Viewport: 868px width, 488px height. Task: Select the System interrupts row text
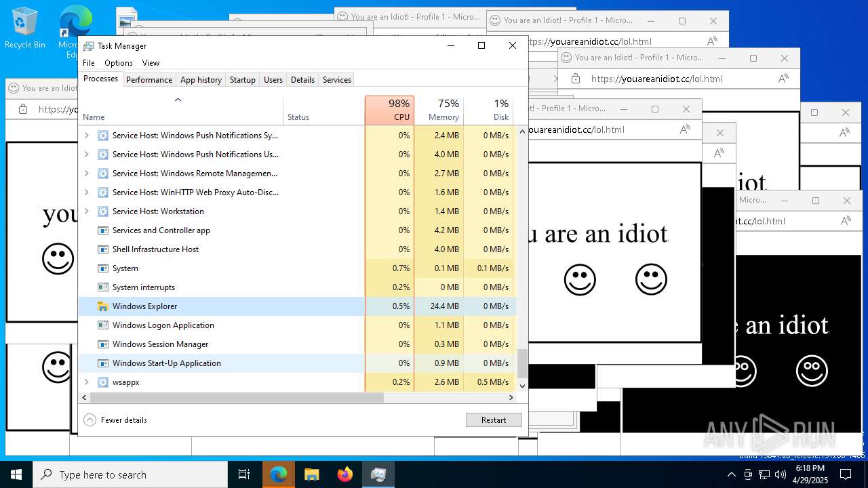coord(144,287)
